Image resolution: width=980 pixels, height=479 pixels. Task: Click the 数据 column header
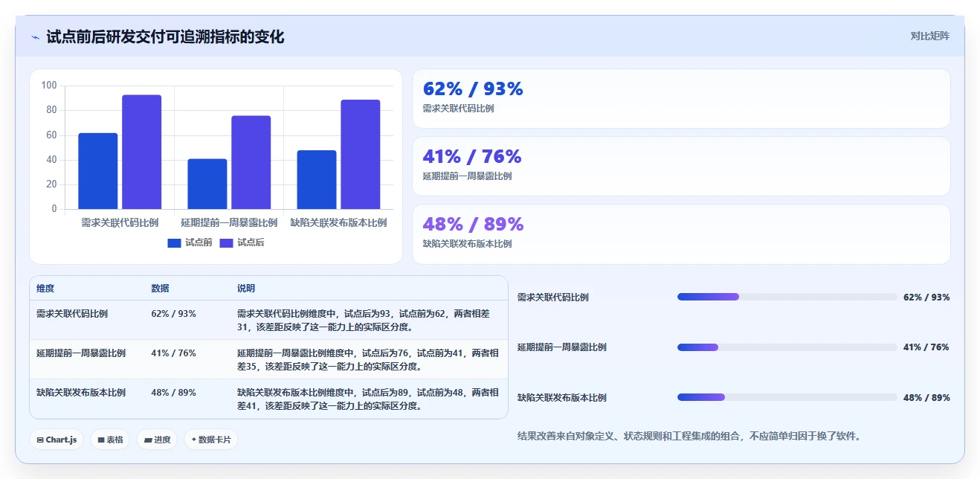(160, 289)
